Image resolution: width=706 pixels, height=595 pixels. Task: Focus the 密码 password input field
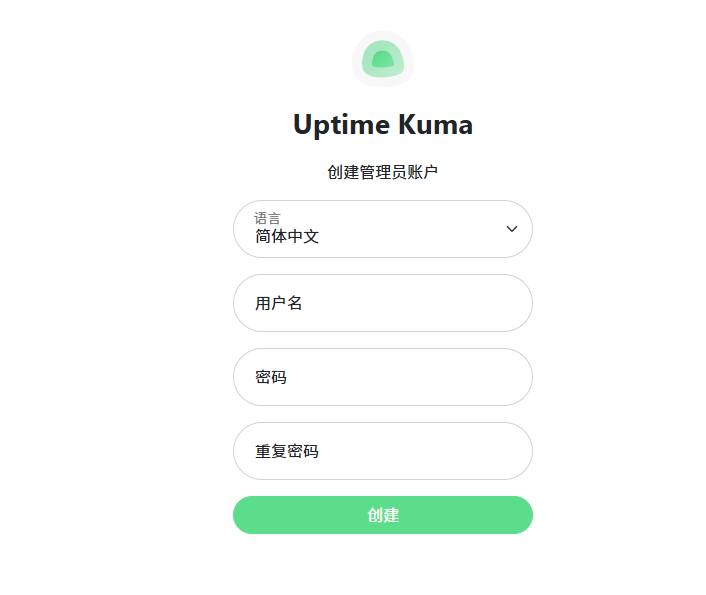383,377
